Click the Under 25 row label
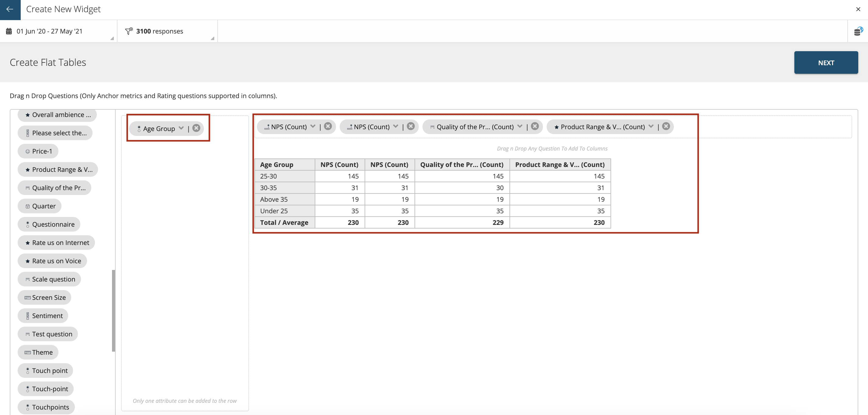Image resolution: width=868 pixels, height=415 pixels. pyautogui.click(x=285, y=211)
